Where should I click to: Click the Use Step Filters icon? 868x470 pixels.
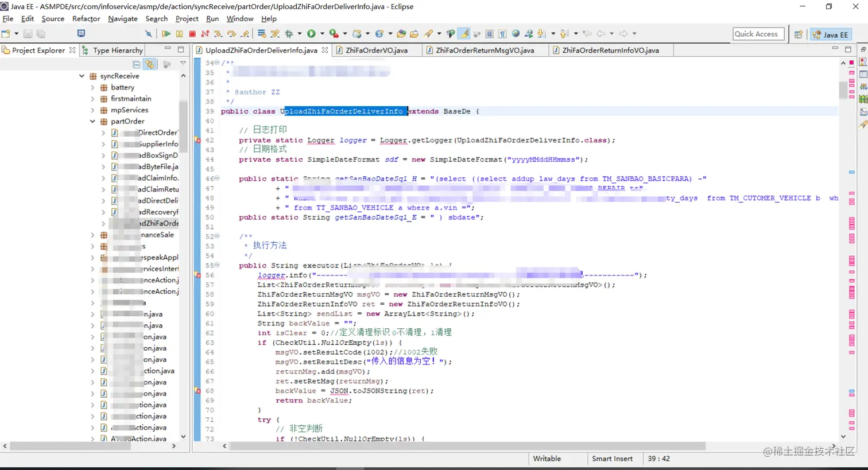[275, 34]
